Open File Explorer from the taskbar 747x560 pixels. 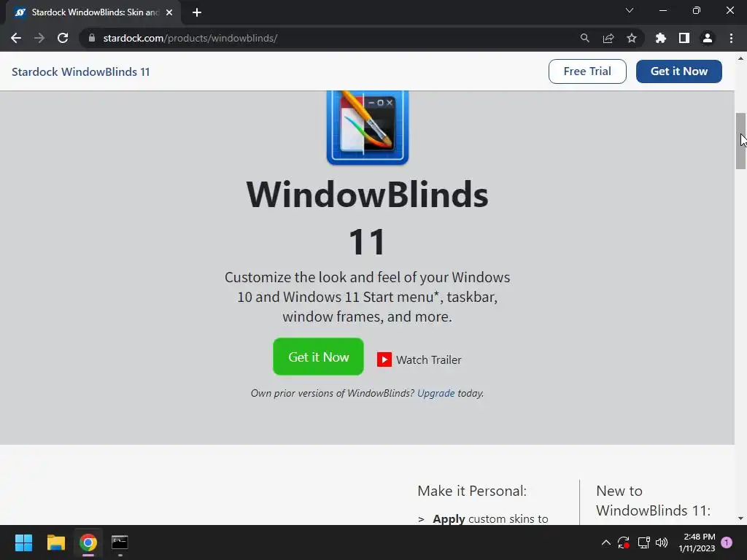pyautogui.click(x=55, y=542)
